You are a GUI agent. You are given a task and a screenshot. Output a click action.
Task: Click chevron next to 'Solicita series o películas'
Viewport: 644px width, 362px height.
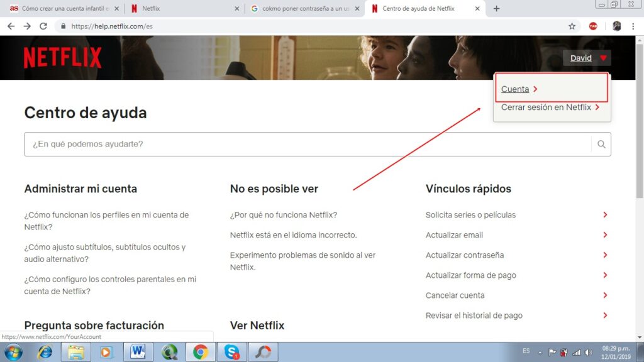pyautogui.click(x=605, y=215)
